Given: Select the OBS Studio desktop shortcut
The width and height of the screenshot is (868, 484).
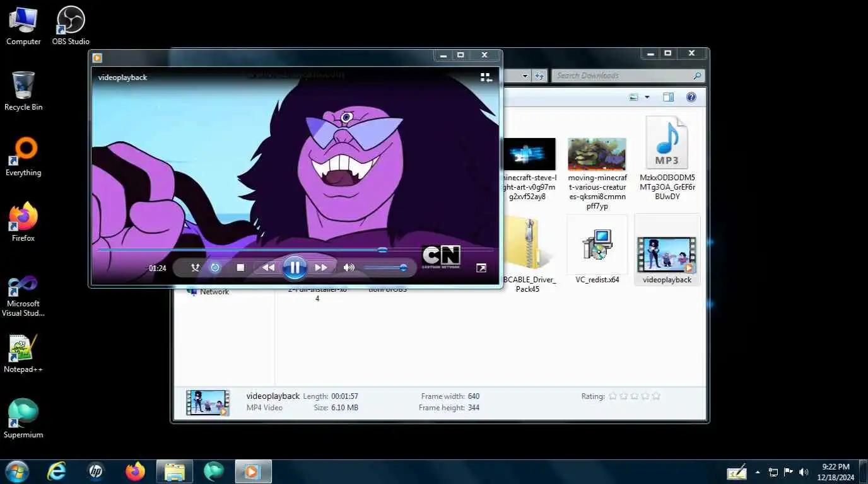Looking at the screenshot, I should coord(71,26).
